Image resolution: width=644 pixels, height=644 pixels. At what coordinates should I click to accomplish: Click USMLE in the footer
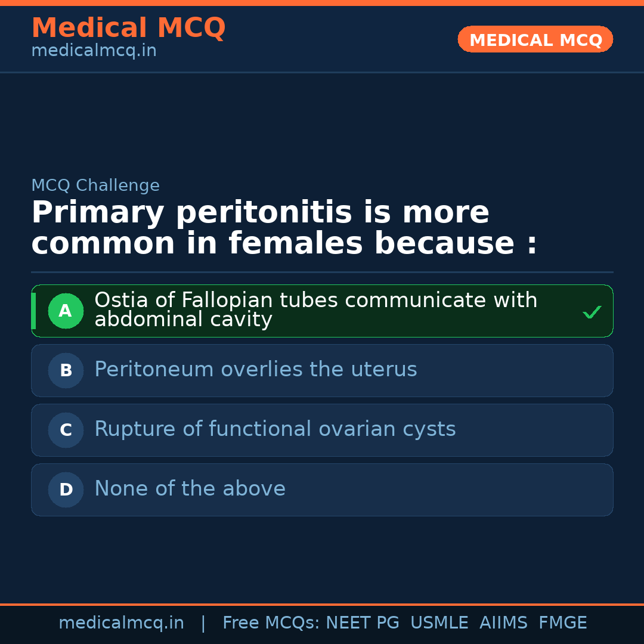coord(439,623)
